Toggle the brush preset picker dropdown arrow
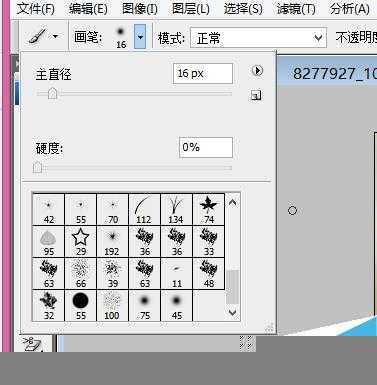 (140, 37)
